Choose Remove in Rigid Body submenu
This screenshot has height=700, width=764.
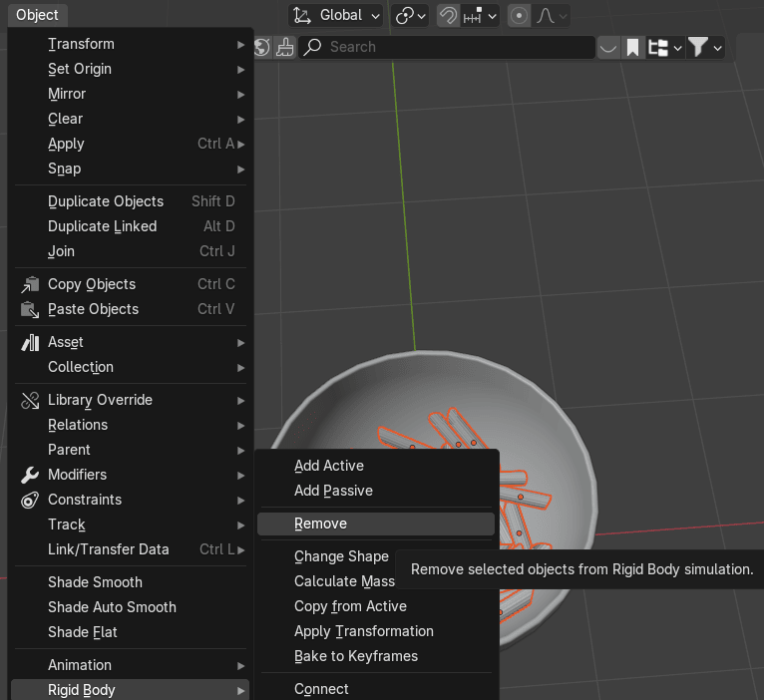320,524
